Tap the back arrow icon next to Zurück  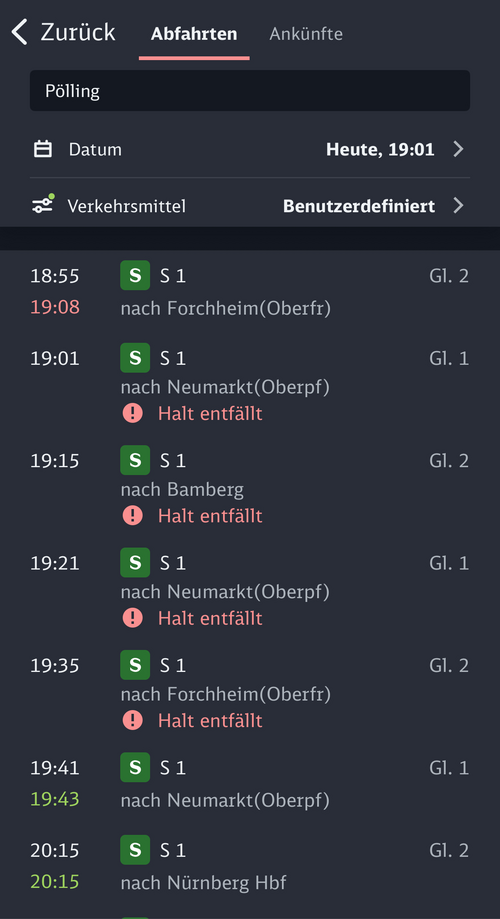19,32
